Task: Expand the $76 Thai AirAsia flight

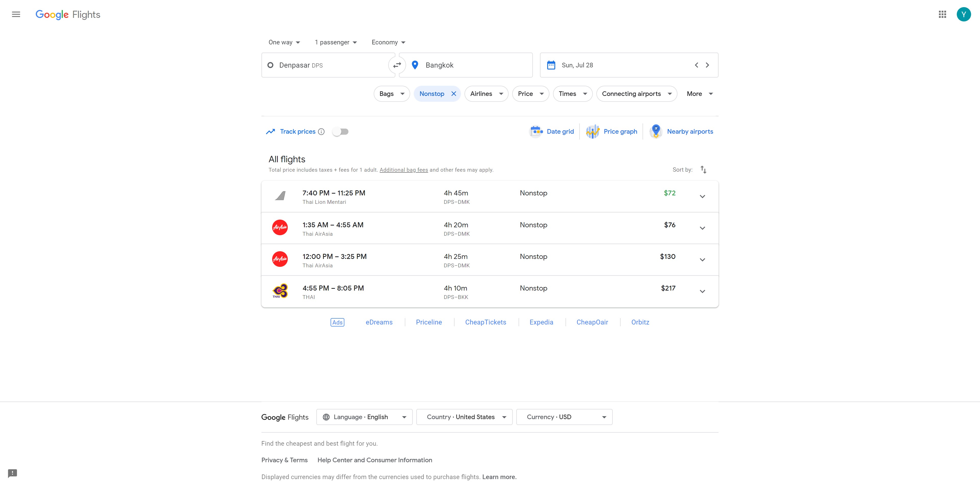Action: click(x=702, y=228)
